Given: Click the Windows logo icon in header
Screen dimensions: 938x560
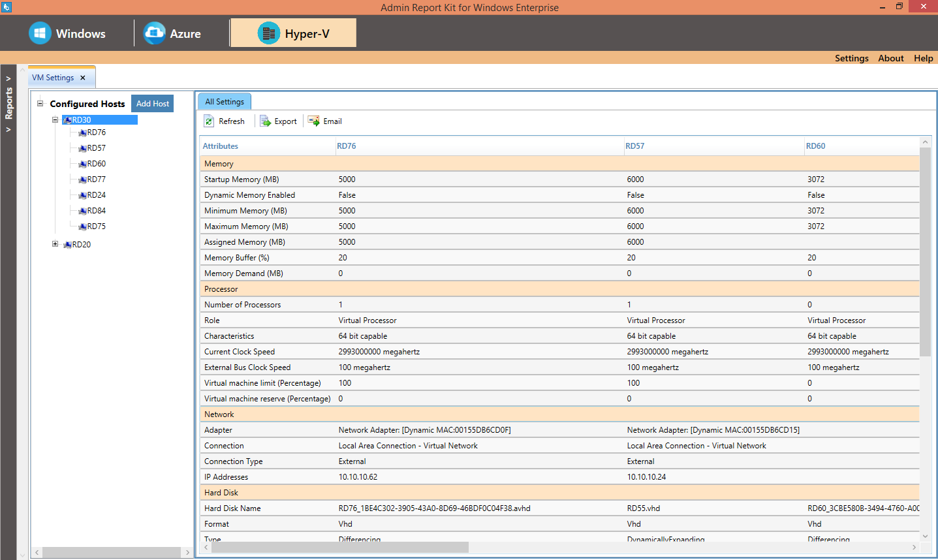Looking at the screenshot, I should point(40,33).
